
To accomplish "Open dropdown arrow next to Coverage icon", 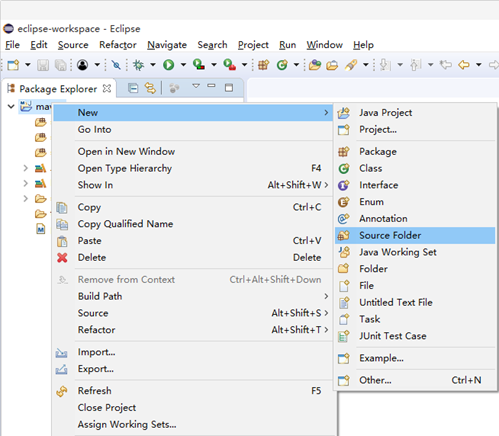I will [214, 65].
